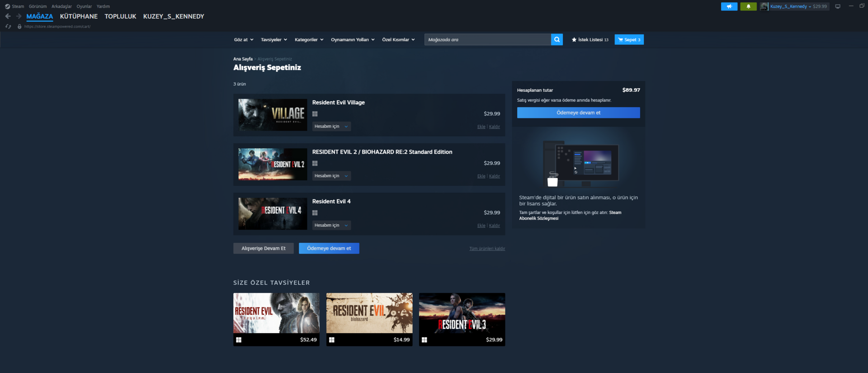Open notifications with the green bell icon
The image size is (868, 373).
(748, 6)
